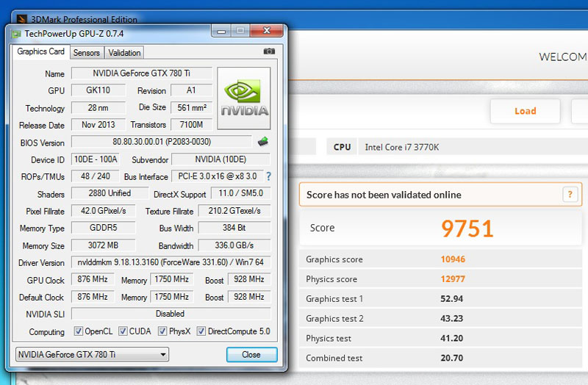Click the Die Size value 561 mm²

[191, 108]
